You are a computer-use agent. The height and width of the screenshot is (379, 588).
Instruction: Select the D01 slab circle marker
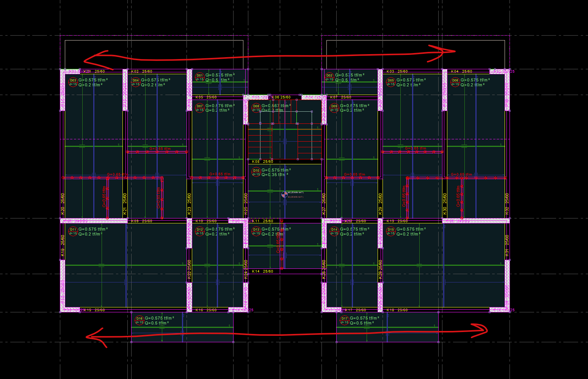pos(200,77)
